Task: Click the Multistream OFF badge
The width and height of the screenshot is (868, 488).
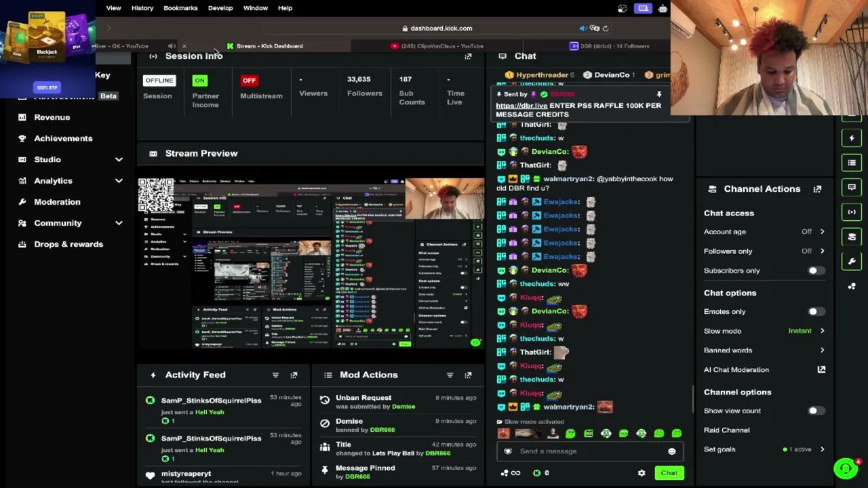Action: [x=249, y=81]
